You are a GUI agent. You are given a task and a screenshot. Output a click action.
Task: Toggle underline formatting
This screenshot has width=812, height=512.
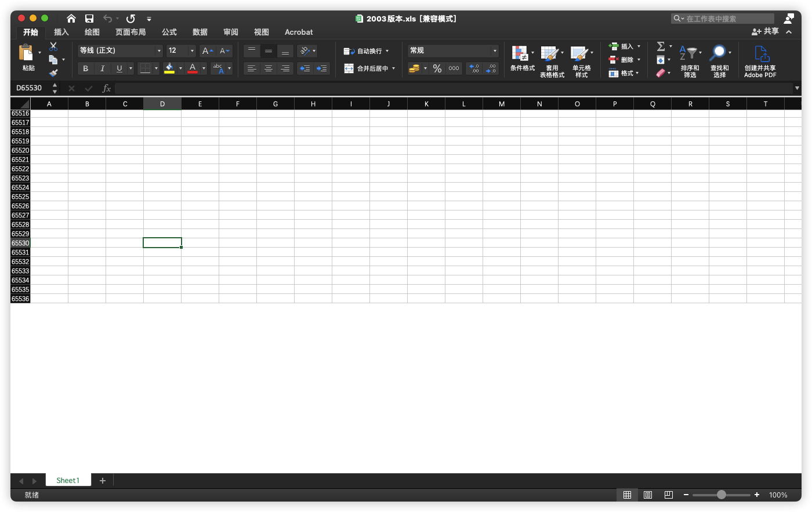[119, 68]
